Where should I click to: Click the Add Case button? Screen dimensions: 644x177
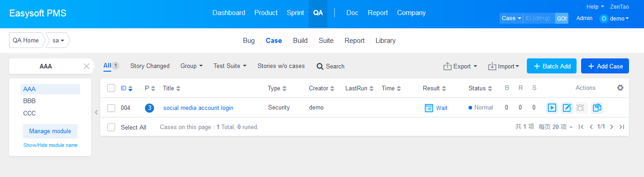(605, 66)
